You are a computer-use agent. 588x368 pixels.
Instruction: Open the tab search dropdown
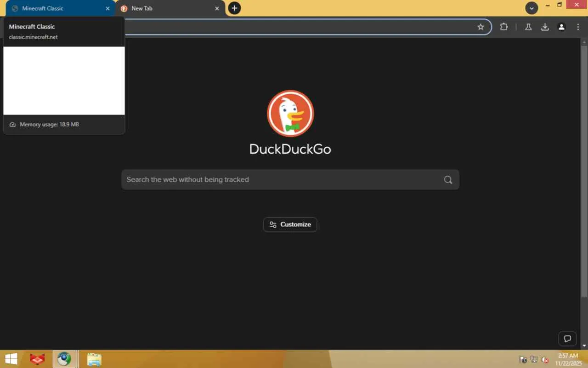531,8
